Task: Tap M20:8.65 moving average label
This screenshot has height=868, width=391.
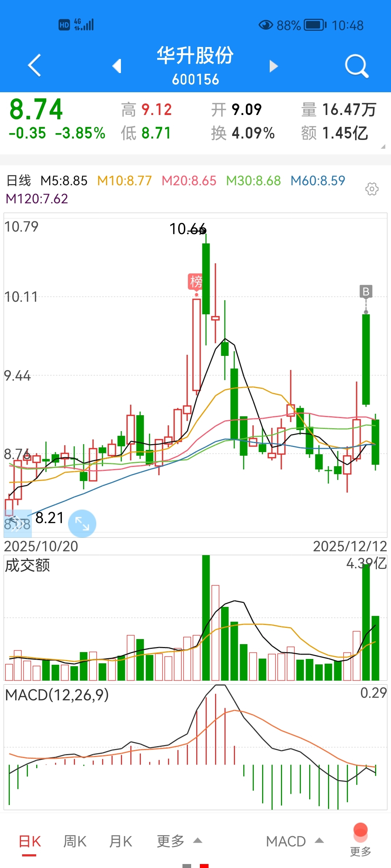Action: 189,180
